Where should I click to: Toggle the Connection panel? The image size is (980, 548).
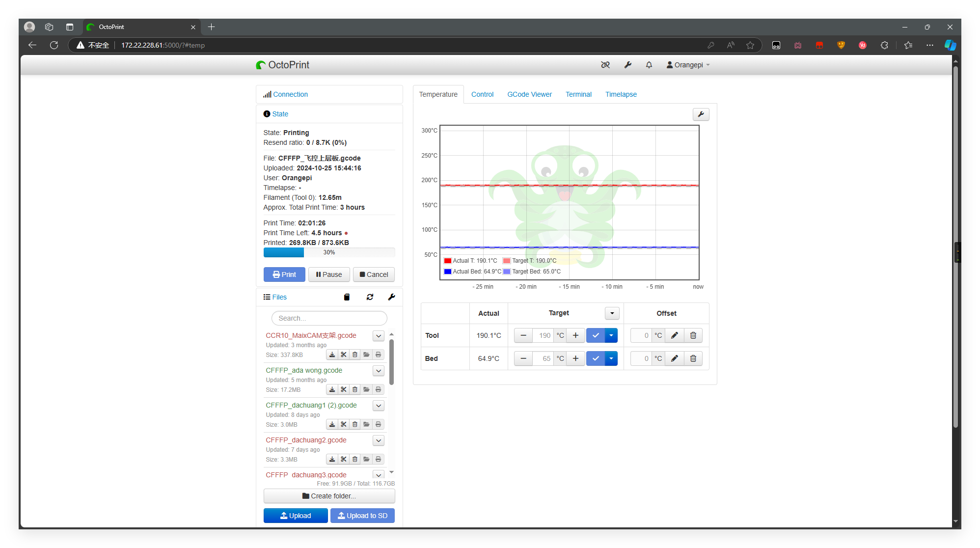point(290,94)
